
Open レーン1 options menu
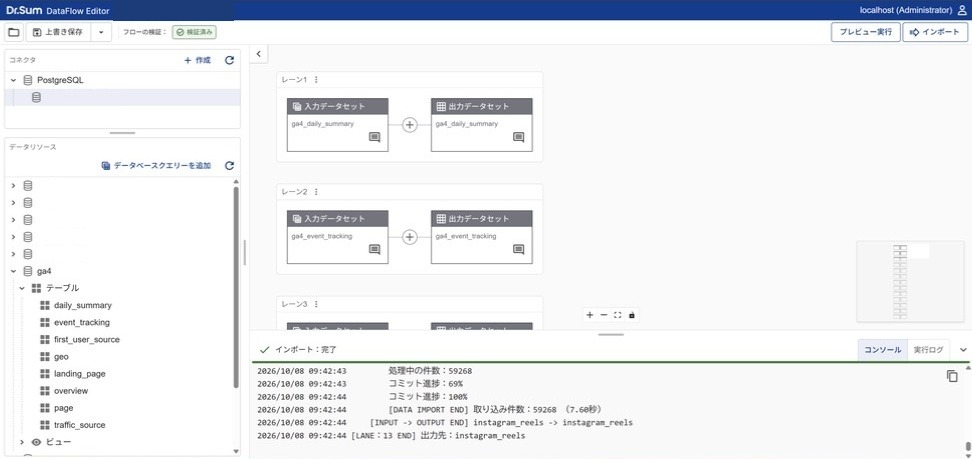(316, 79)
